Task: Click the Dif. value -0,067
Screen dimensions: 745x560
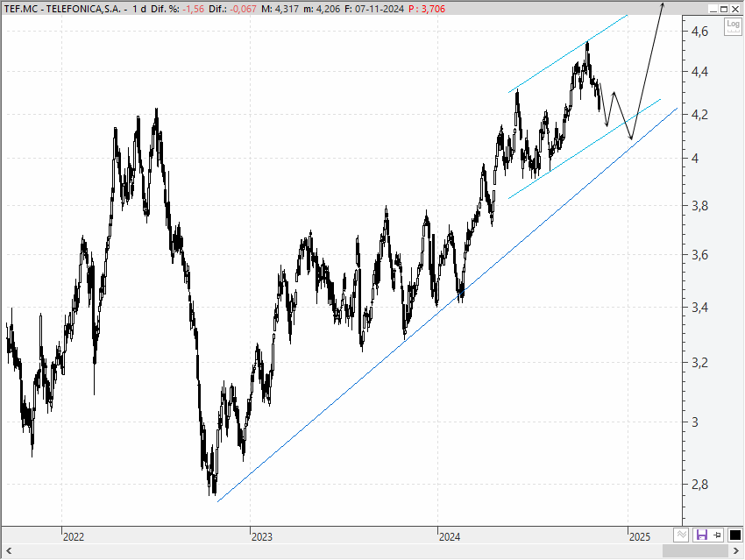Action: (x=243, y=9)
